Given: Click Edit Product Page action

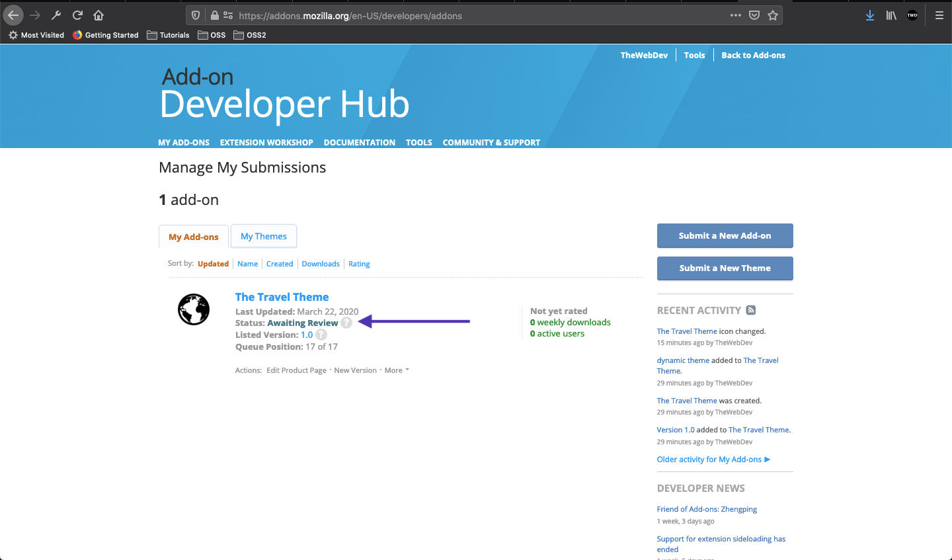Looking at the screenshot, I should (296, 370).
